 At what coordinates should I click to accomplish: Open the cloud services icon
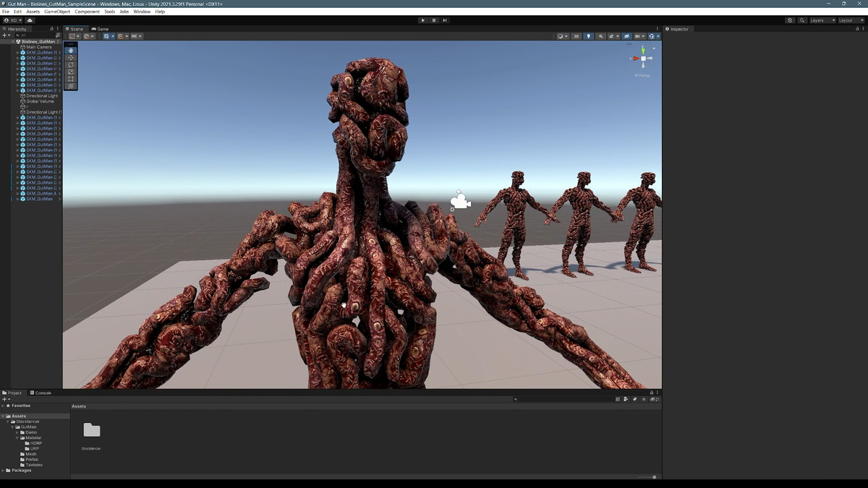click(x=30, y=20)
